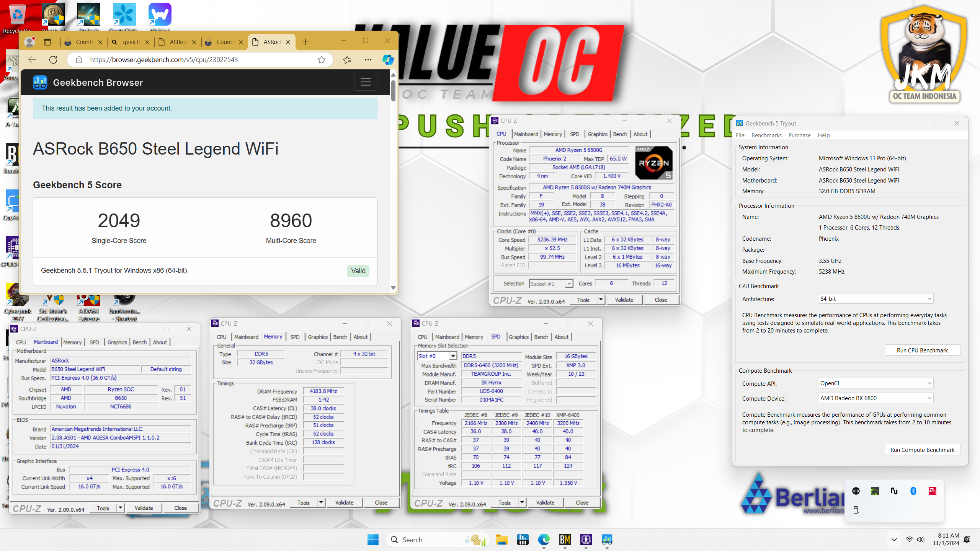
Task: Expand Tools arrow in CPU-Z Mainboard window
Action: coord(120,508)
